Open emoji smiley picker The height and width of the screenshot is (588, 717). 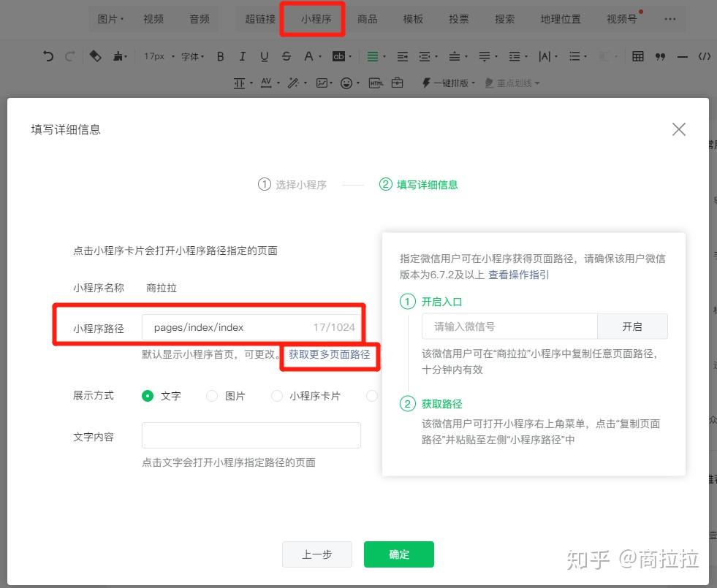point(346,83)
